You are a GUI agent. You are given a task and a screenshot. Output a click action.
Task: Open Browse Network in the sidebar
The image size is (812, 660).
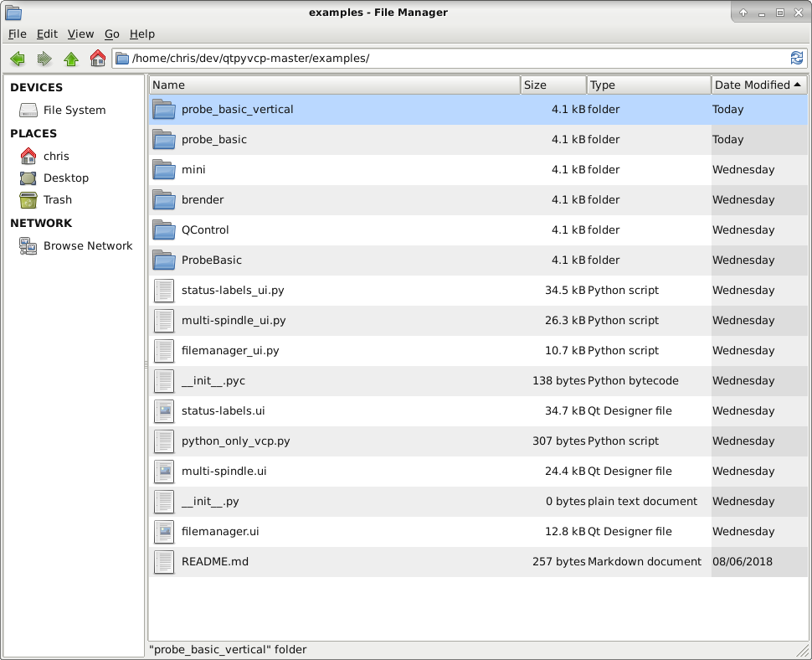tap(88, 245)
